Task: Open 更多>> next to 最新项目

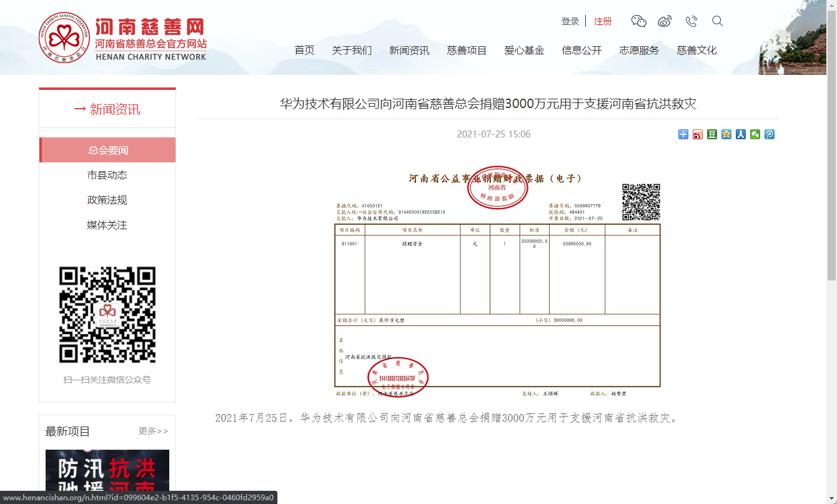Action: click(152, 431)
